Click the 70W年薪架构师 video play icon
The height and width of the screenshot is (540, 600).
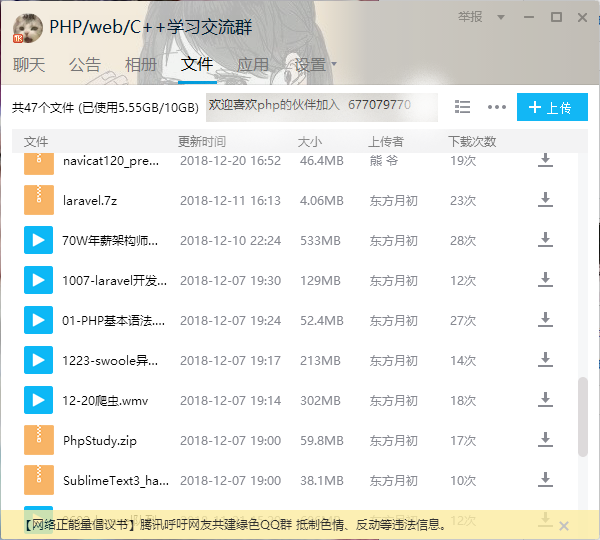(x=38, y=240)
